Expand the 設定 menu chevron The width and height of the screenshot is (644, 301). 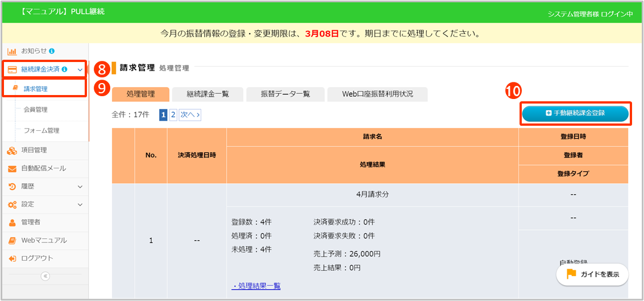click(x=80, y=204)
